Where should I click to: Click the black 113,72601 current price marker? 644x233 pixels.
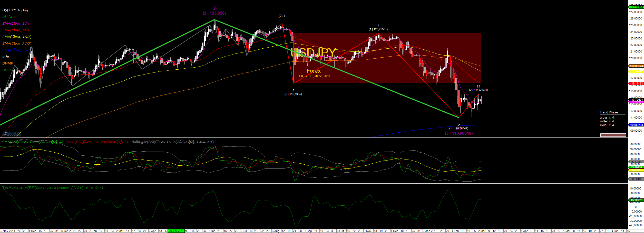pos(636,100)
